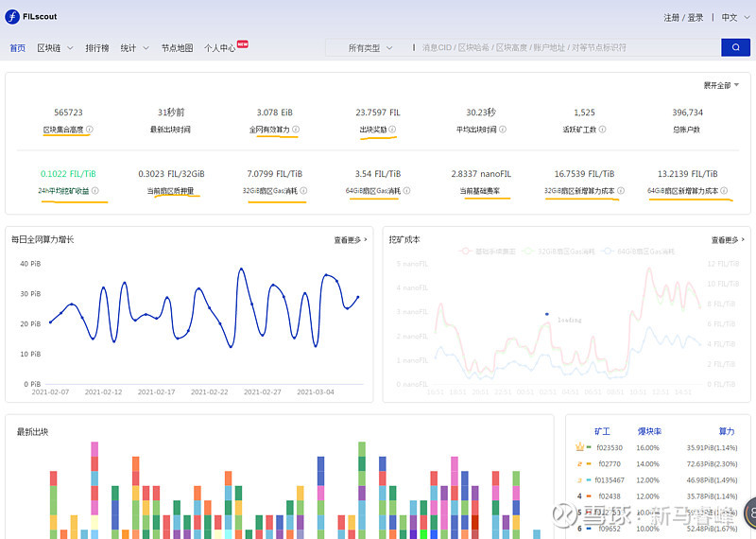The width and height of the screenshot is (756, 539).
Task: Click the 最新出块 chart title
Action: click(x=33, y=432)
